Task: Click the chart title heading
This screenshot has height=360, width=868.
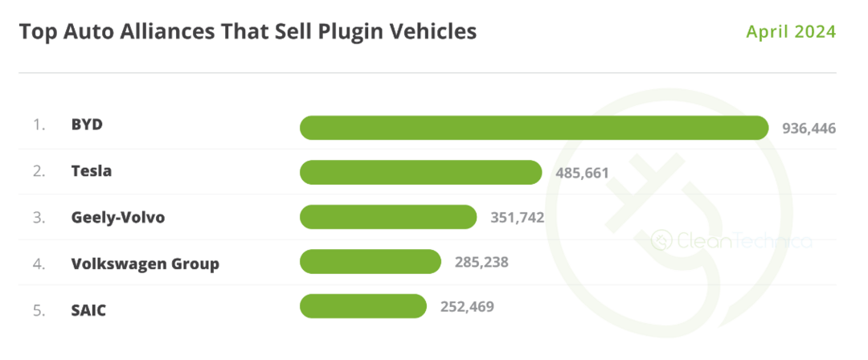Action: point(248,32)
